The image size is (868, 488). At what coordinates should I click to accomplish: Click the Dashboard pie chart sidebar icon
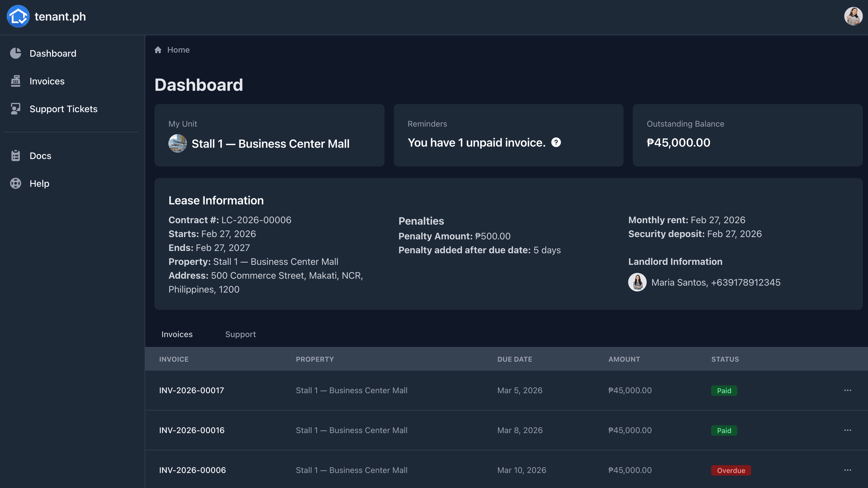click(16, 53)
